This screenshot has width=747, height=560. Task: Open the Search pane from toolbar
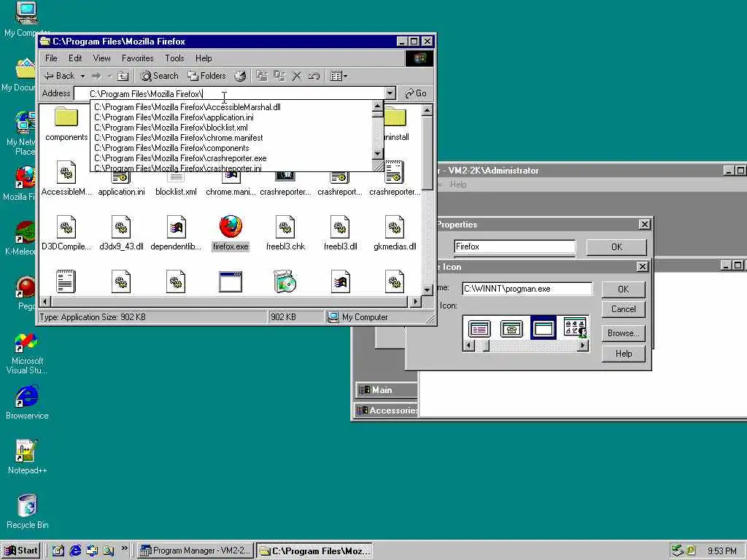pos(160,76)
